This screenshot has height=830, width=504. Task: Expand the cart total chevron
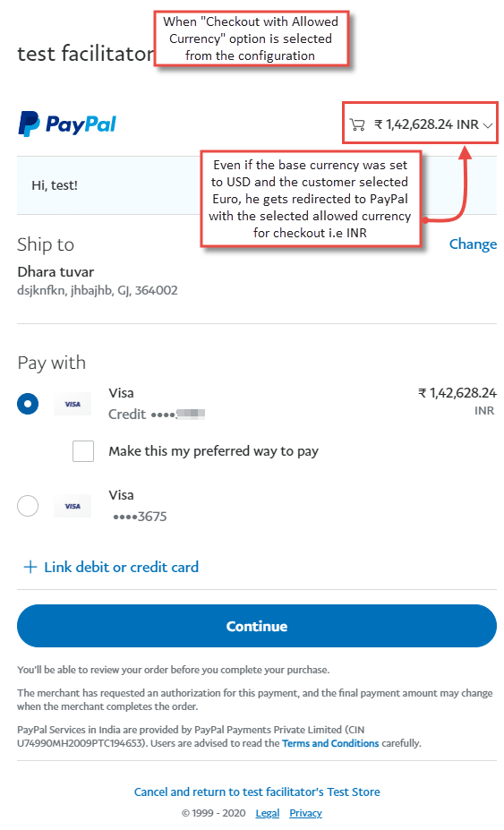488,125
